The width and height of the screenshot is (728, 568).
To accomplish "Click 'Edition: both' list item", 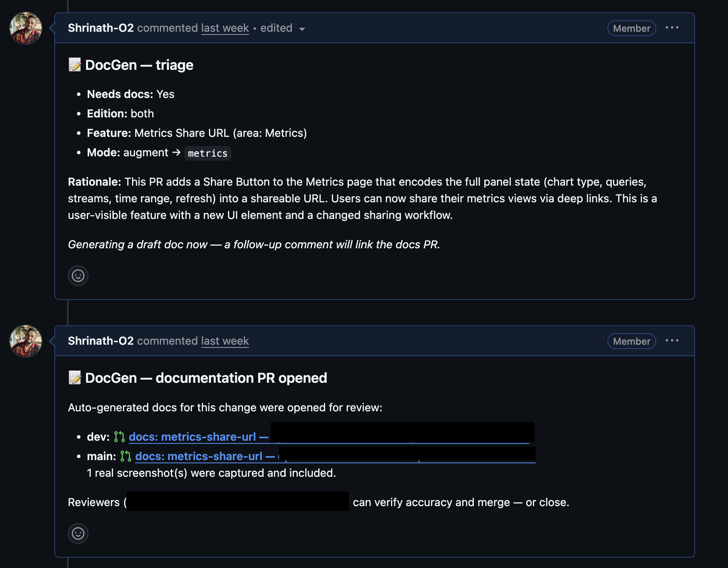I will point(121,113).
